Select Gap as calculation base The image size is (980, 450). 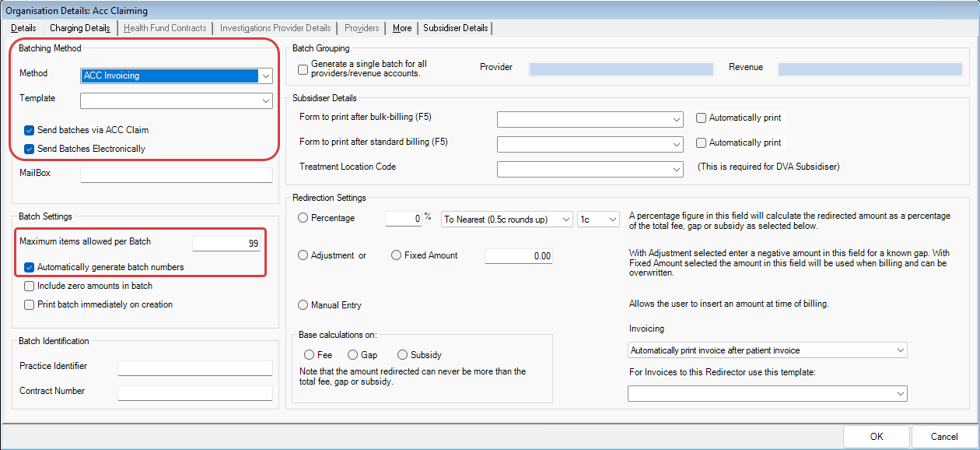[352, 355]
